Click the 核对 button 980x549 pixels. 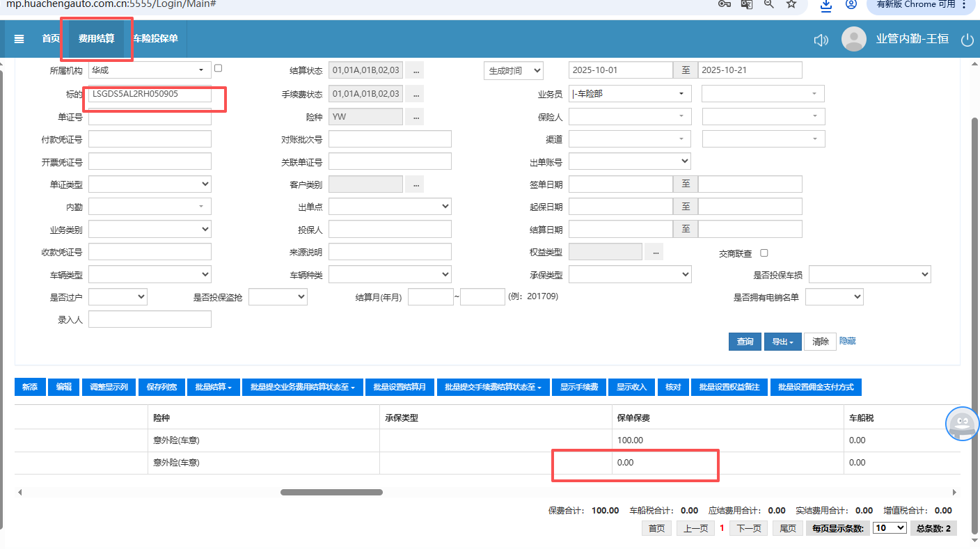click(673, 387)
